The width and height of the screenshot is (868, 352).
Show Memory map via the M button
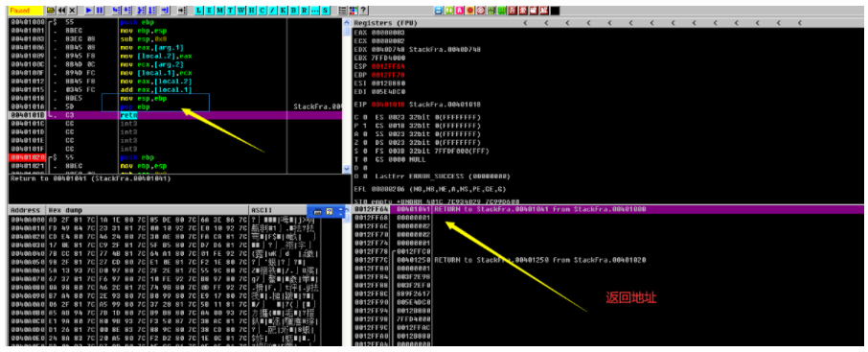coord(219,10)
